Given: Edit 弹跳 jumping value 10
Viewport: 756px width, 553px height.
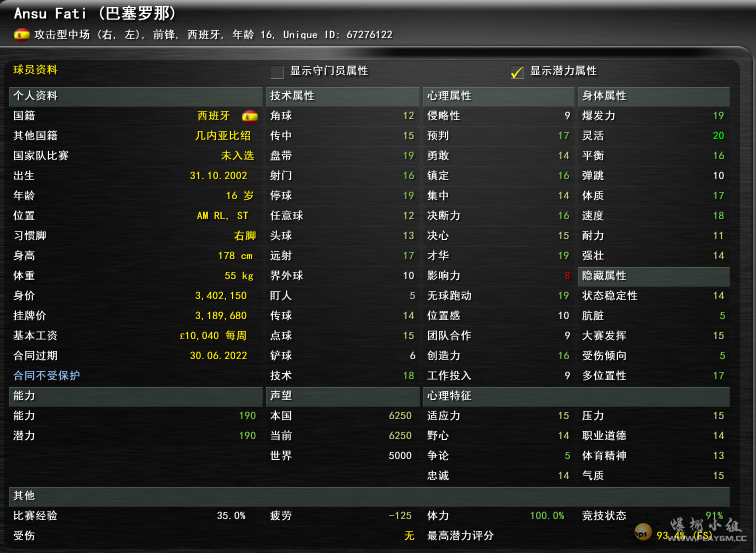Looking at the screenshot, I should point(718,175).
